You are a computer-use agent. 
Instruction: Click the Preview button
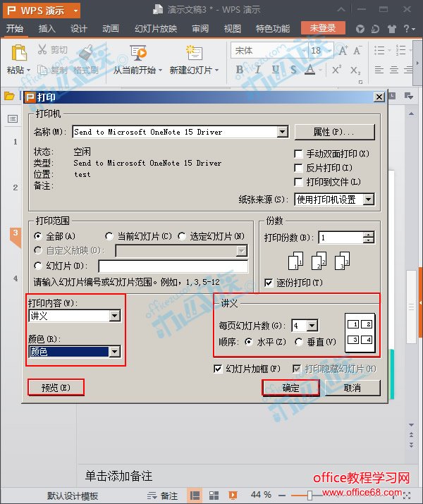(56, 387)
